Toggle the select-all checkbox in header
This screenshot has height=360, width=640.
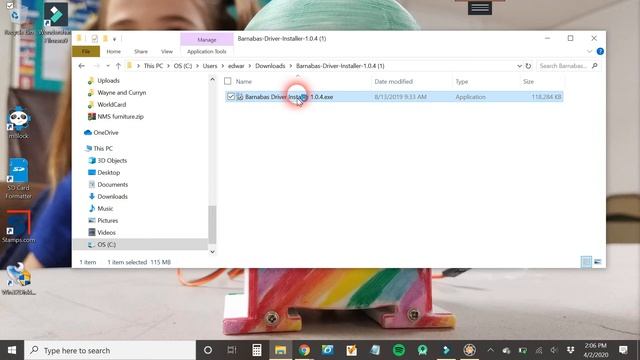228,81
